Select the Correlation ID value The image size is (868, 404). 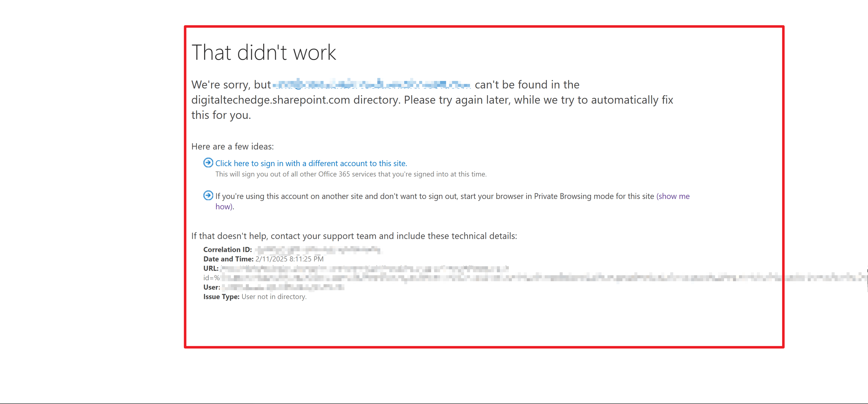coord(320,249)
